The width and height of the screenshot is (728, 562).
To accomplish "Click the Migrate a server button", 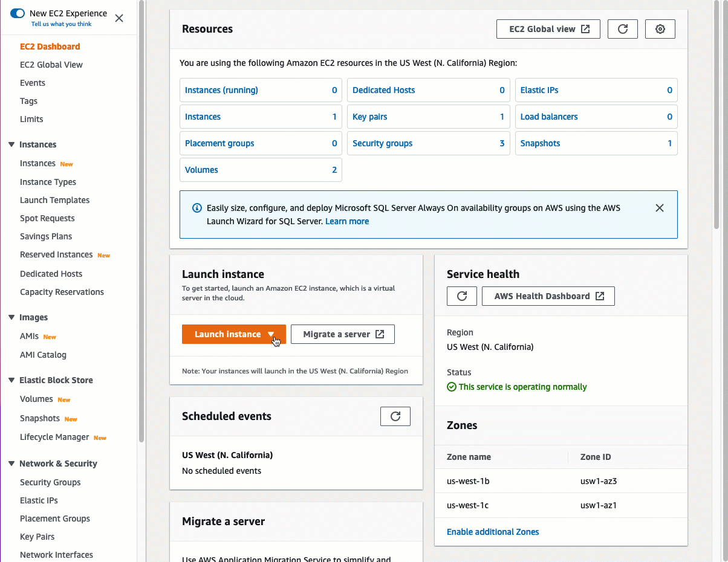I will click(342, 334).
